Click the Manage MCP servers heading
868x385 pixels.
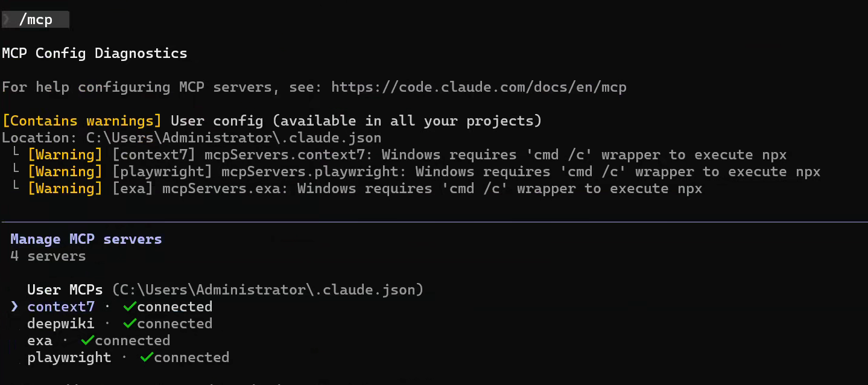click(x=86, y=239)
